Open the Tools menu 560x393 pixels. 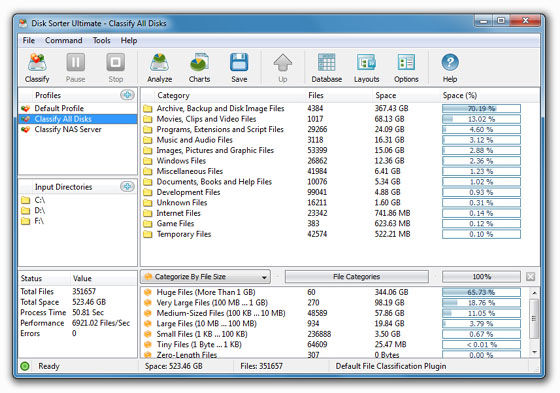(x=101, y=40)
